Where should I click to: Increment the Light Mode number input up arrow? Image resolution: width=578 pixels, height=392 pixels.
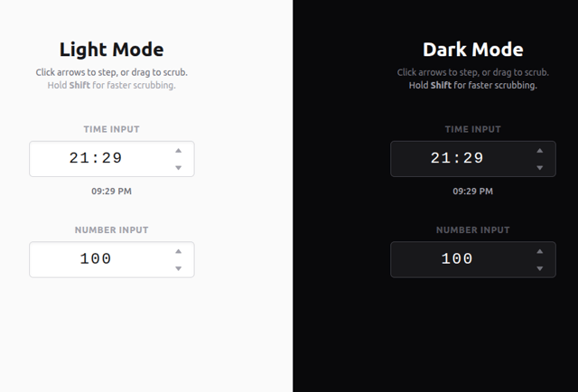point(179,251)
